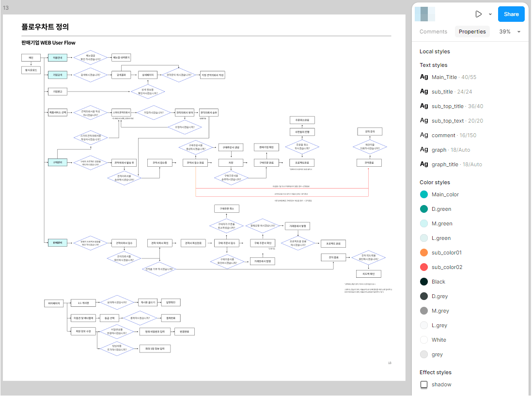
Task: Click the Ag icon for comment style
Action: (x=424, y=135)
